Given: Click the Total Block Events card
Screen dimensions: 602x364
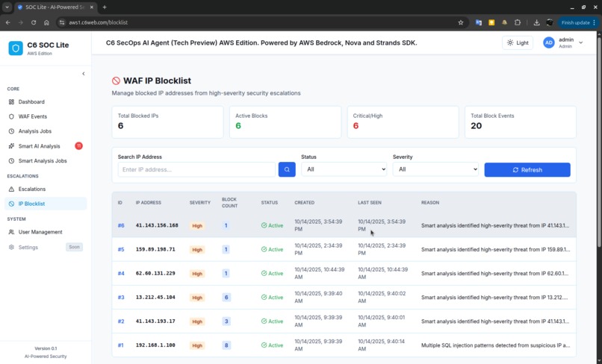Looking at the screenshot, I should pos(521,122).
